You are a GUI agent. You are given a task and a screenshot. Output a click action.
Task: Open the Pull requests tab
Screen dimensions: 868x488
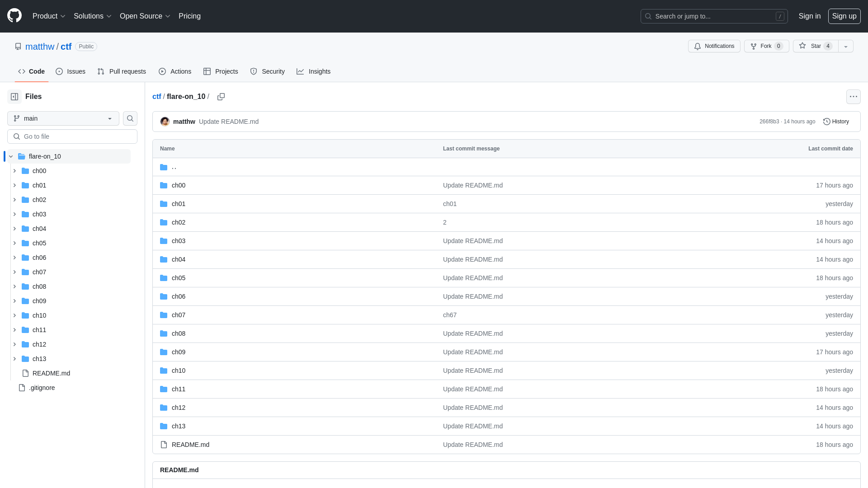click(x=122, y=71)
